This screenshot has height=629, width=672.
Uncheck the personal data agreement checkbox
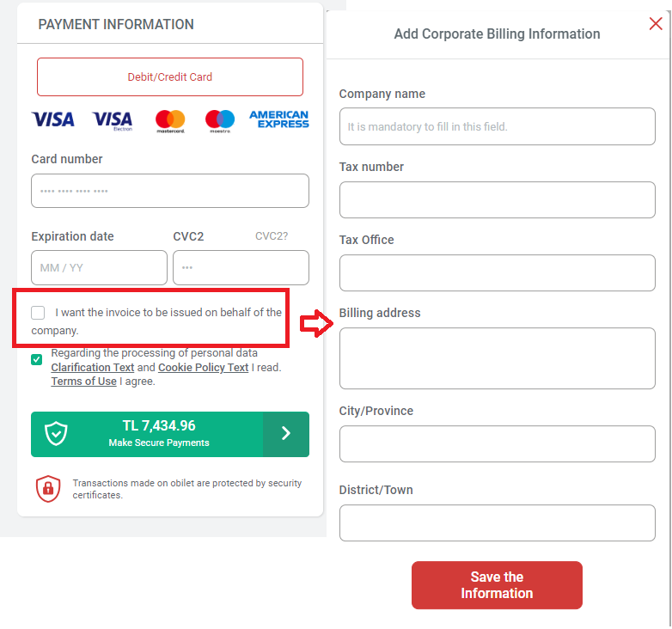point(37,359)
